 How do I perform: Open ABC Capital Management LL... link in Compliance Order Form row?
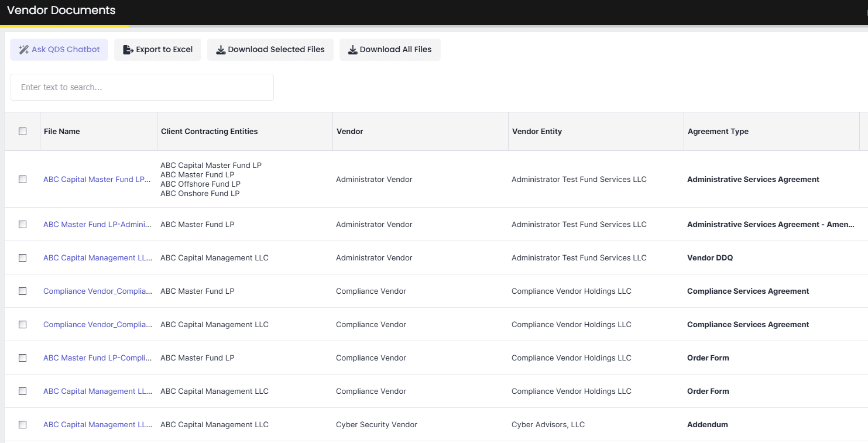pyautogui.click(x=98, y=392)
